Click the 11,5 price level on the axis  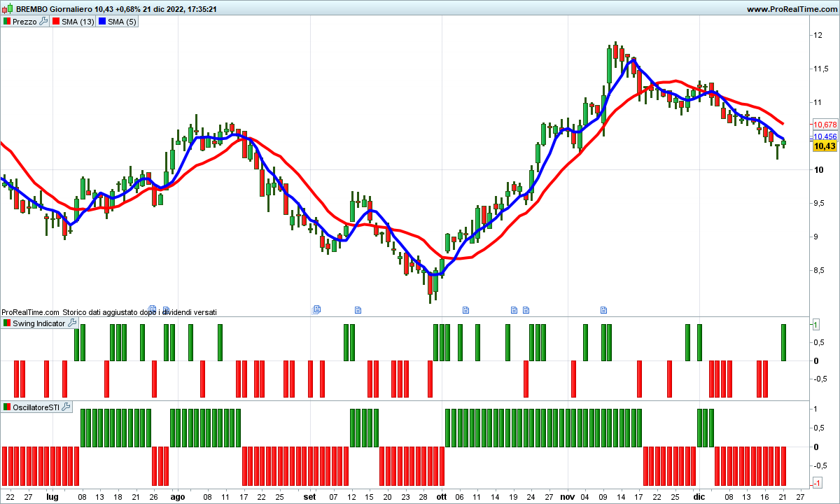point(820,69)
